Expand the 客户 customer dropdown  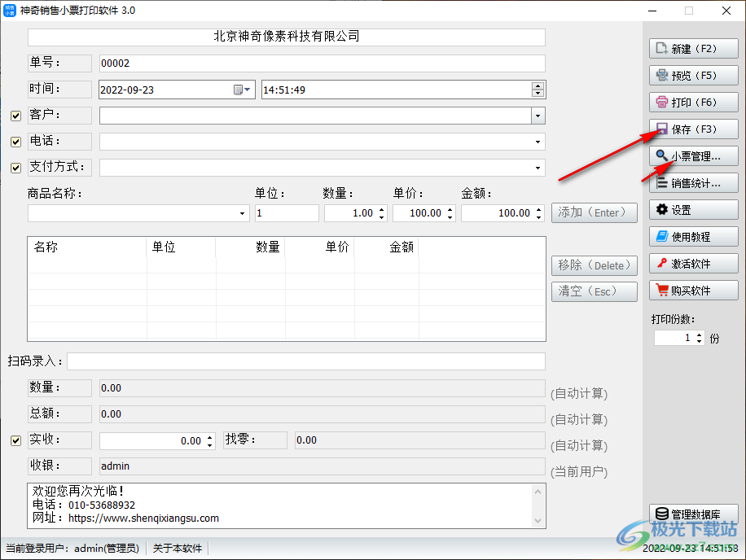[538, 116]
